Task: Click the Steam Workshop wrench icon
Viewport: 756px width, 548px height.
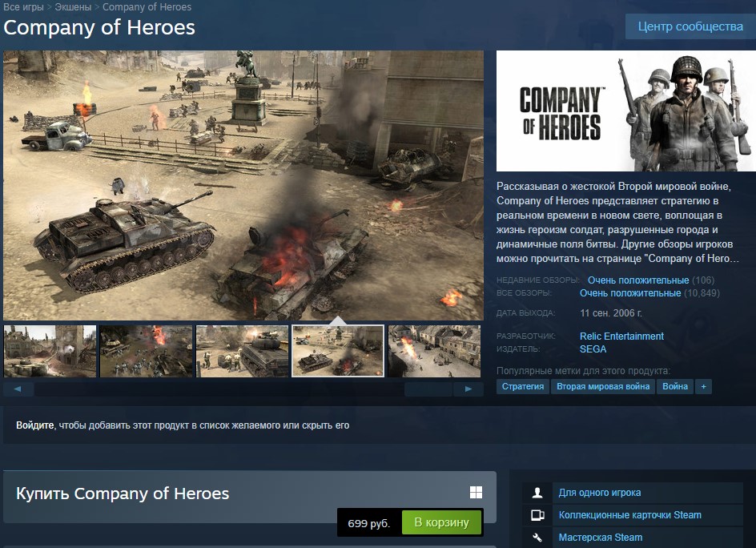Action: coord(537,537)
